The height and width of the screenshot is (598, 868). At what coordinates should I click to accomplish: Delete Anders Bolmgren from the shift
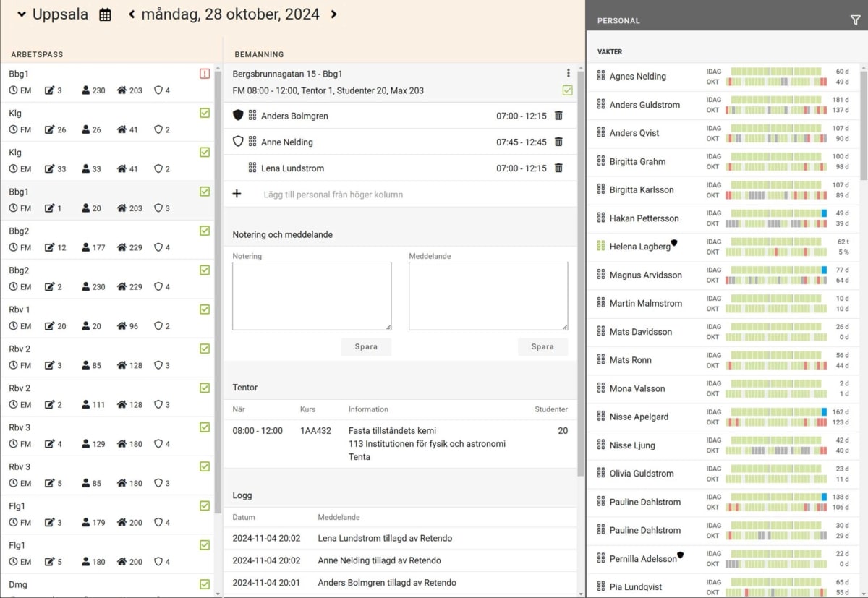[x=558, y=116]
